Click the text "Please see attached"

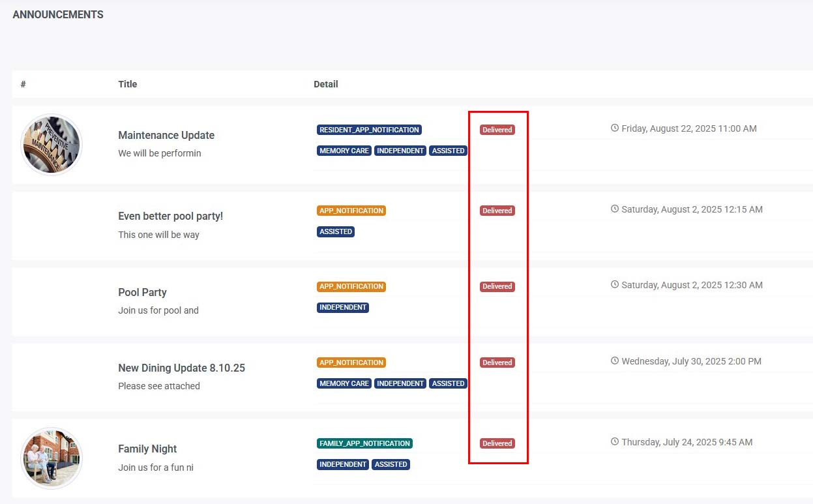pos(159,386)
